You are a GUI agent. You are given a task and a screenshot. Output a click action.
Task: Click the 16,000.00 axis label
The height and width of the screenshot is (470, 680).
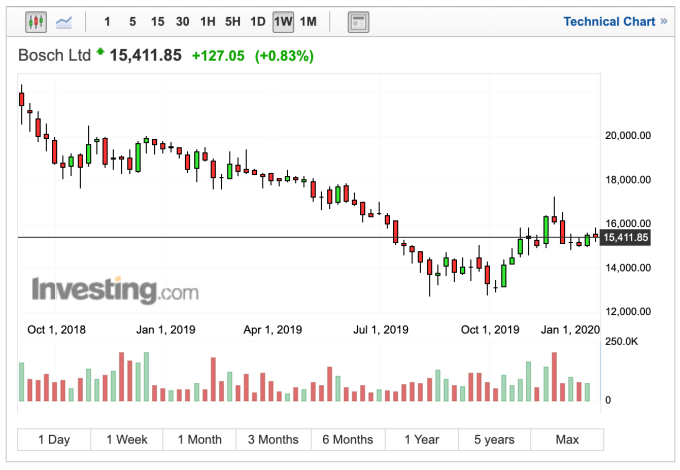coord(628,224)
